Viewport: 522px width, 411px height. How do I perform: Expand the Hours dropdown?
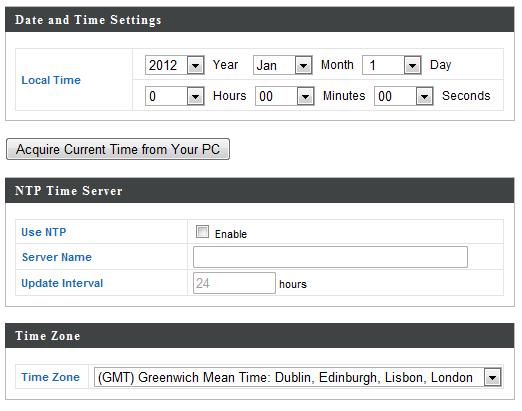tap(175, 96)
